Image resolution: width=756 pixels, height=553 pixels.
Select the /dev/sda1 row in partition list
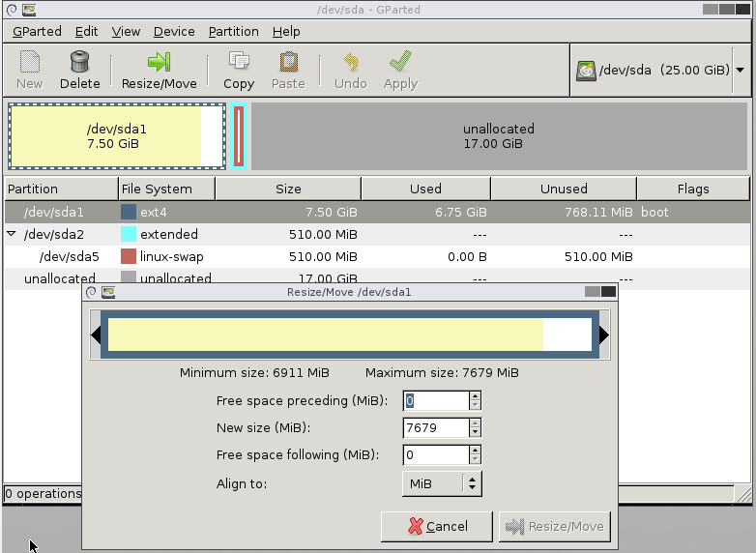[377, 212]
